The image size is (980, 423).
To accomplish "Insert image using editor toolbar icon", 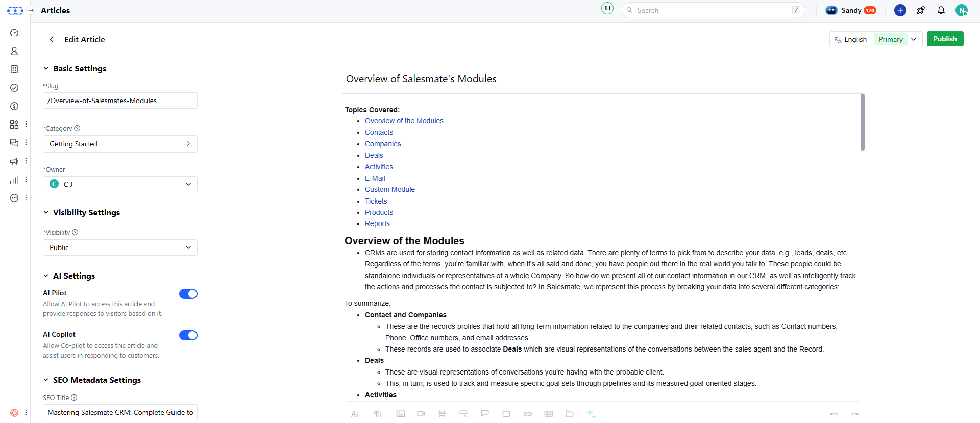I will pos(401,414).
